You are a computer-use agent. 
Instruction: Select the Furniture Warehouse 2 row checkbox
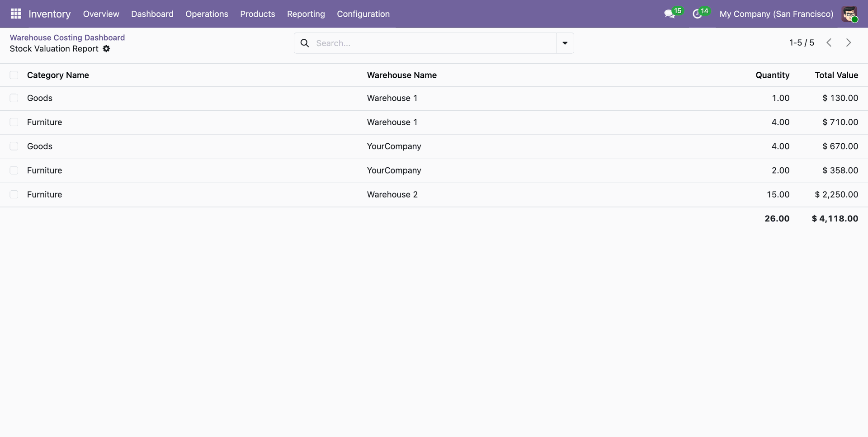(x=14, y=194)
